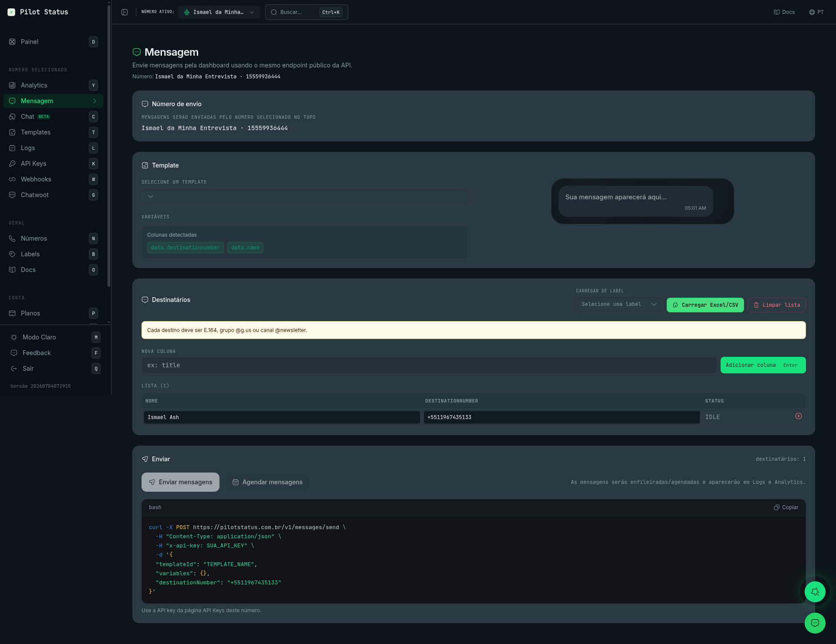
Task: Select Mensagem sidebar item
Action: coord(53,101)
